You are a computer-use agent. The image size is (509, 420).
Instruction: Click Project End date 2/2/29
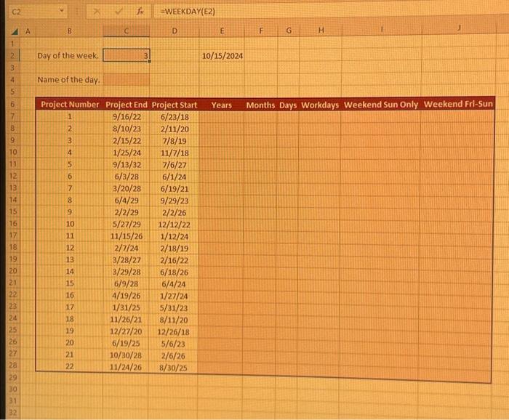[127, 212]
